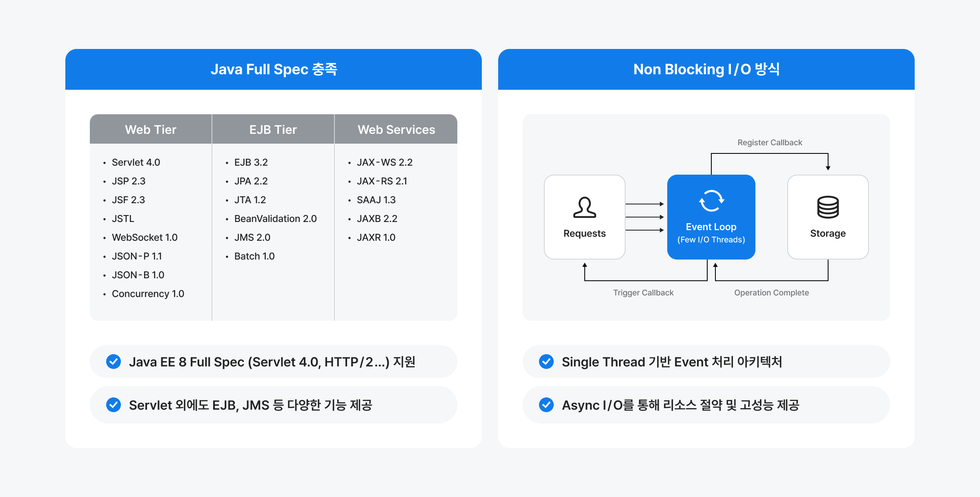Click the JAX-WS 2.2 list item
The width and height of the screenshot is (980, 497).
click(384, 162)
